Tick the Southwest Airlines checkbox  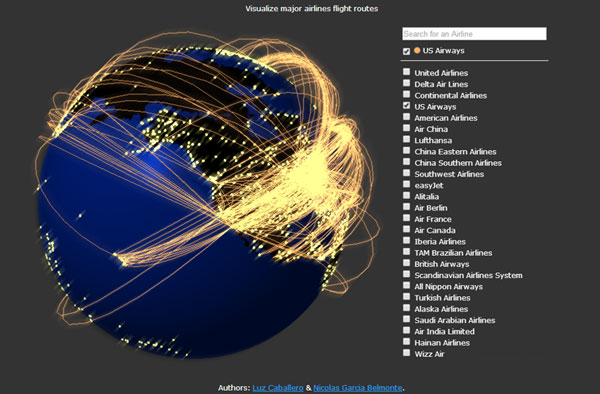point(406,173)
